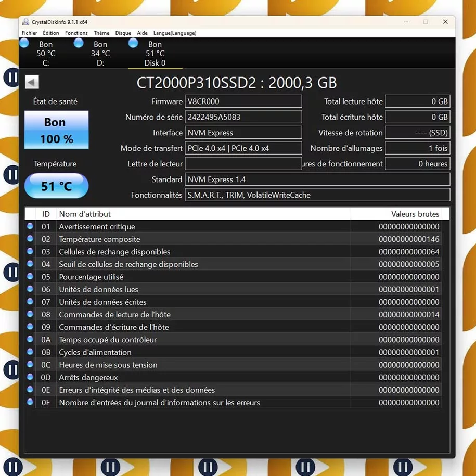Click the status orb for attribute 02
Screen dimensions: 476x476
pyautogui.click(x=30, y=238)
